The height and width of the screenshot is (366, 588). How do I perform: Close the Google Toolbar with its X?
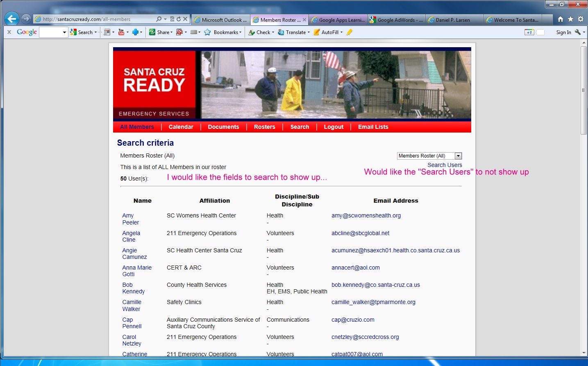pyautogui.click(x=9, y=32)
